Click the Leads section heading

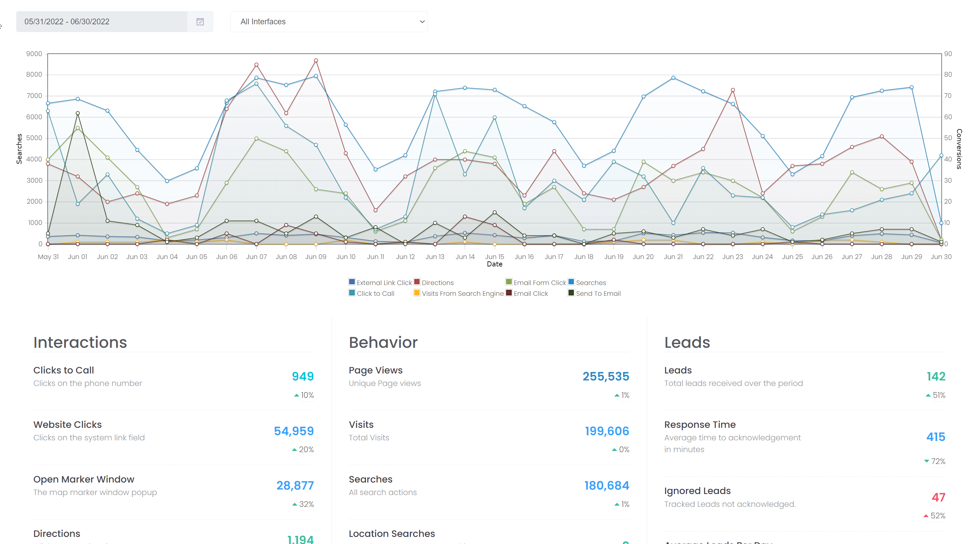tap(687, 342)
